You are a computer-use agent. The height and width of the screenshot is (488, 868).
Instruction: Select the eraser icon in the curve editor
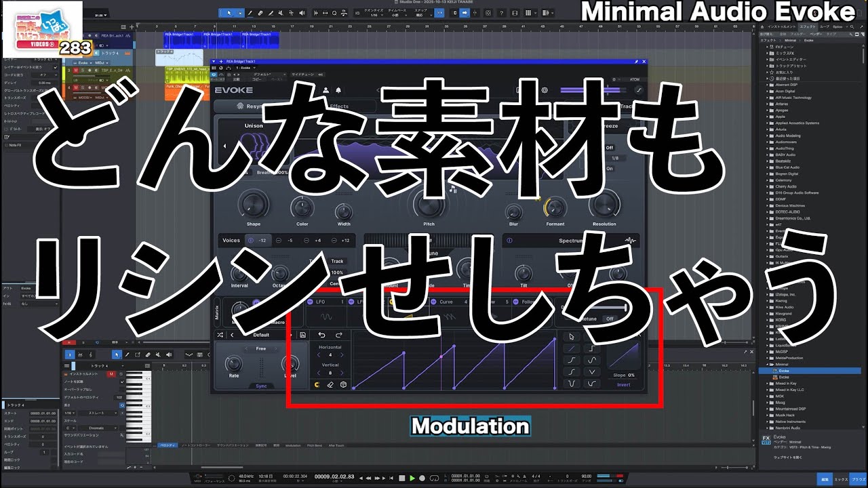[x=330, y=385]
